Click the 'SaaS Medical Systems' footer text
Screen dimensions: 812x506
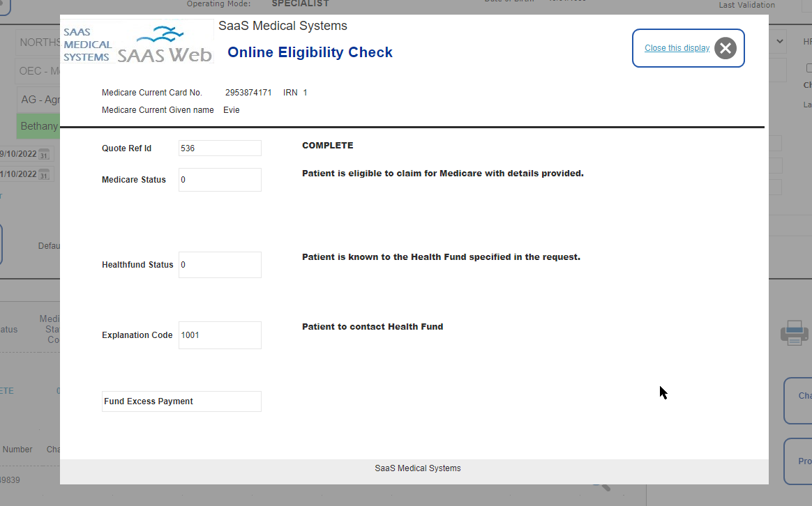tap(418, 468)
